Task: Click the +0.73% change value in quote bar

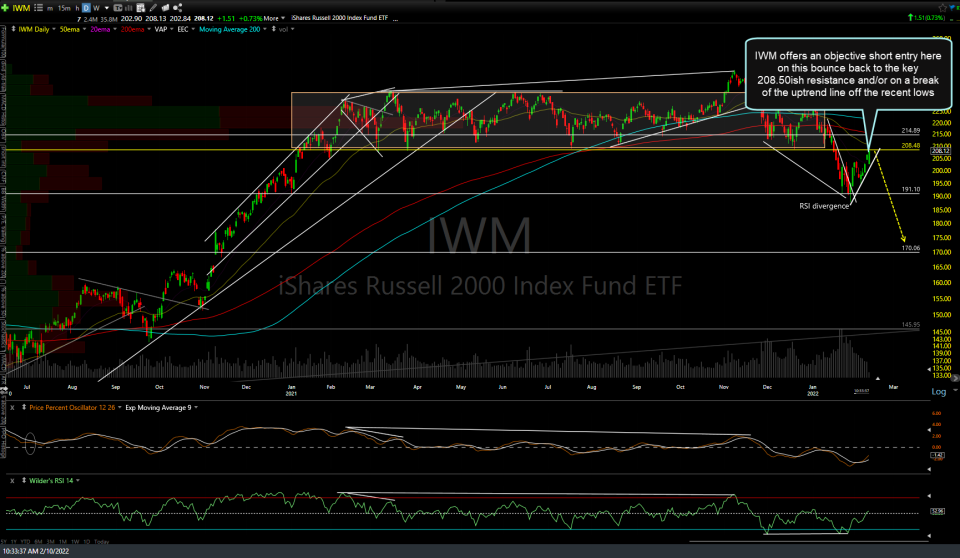Action: [x=252, y=18]
